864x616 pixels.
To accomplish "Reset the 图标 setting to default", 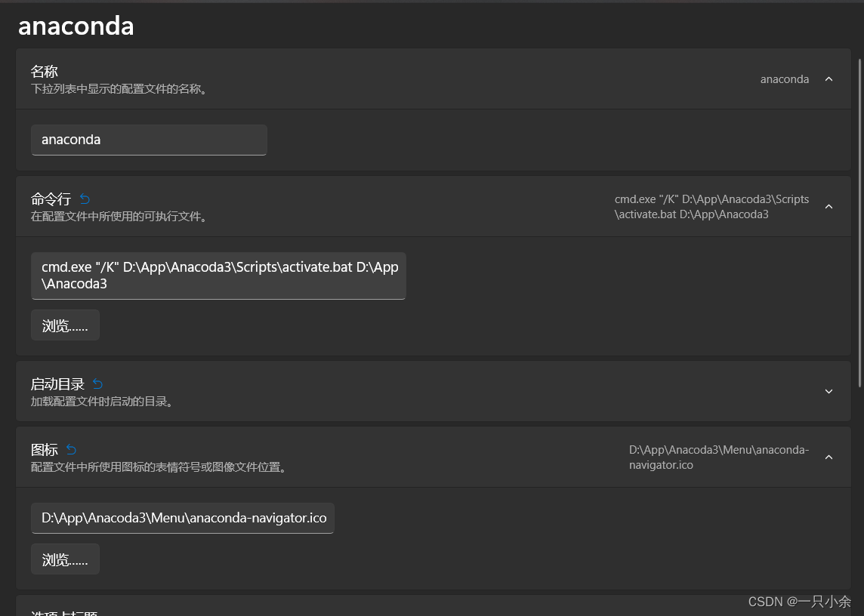I will [70, 449].
